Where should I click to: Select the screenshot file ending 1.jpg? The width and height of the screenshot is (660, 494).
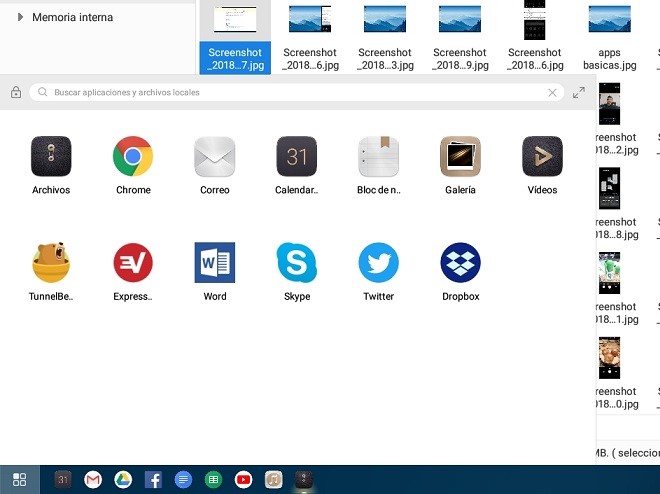617,288
